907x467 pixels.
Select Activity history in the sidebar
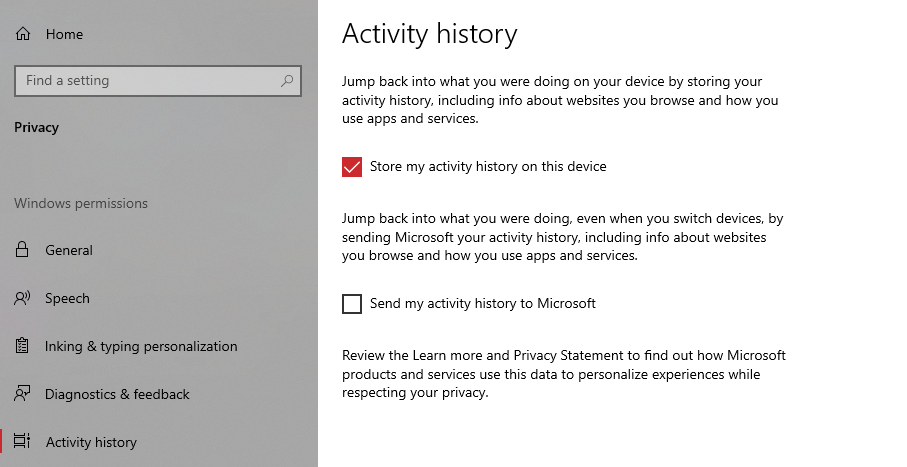(91, 442)
